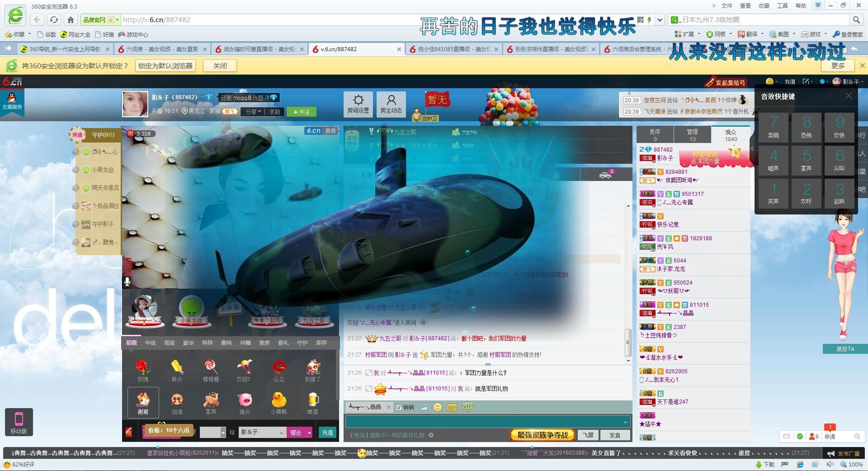Select the 谢谢 cat gift
Image resolution: width=868 pixels, height=471 pixels.
tap(143, 403)
